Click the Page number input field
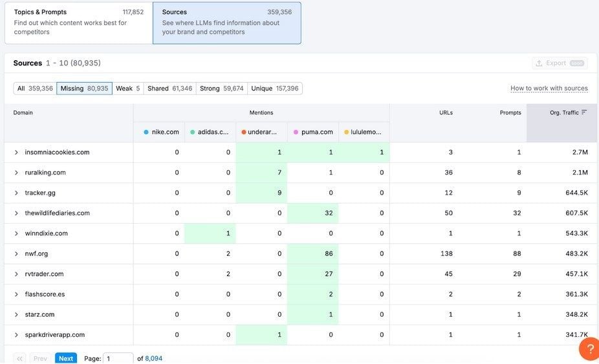 [x=118, y=358]
